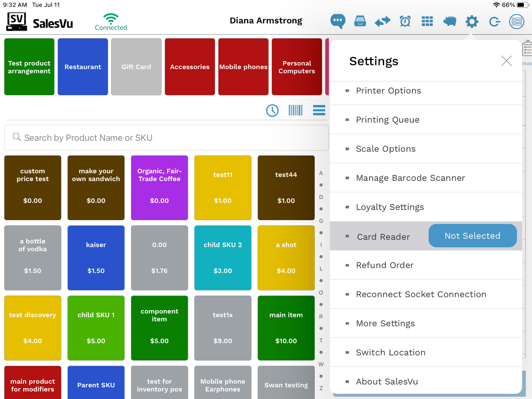Add test discovery product
The width and height of the screenshot is (532, 399).
click(x=33, y=328)
